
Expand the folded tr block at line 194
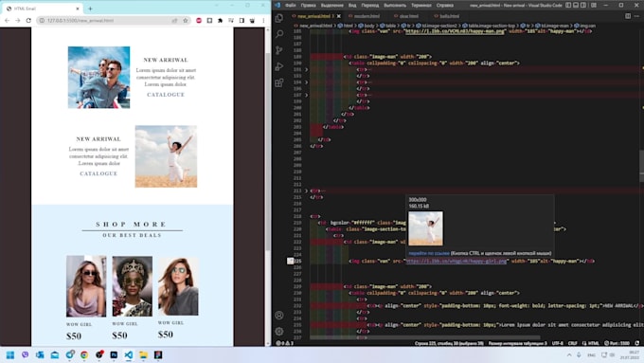point(307,82)
